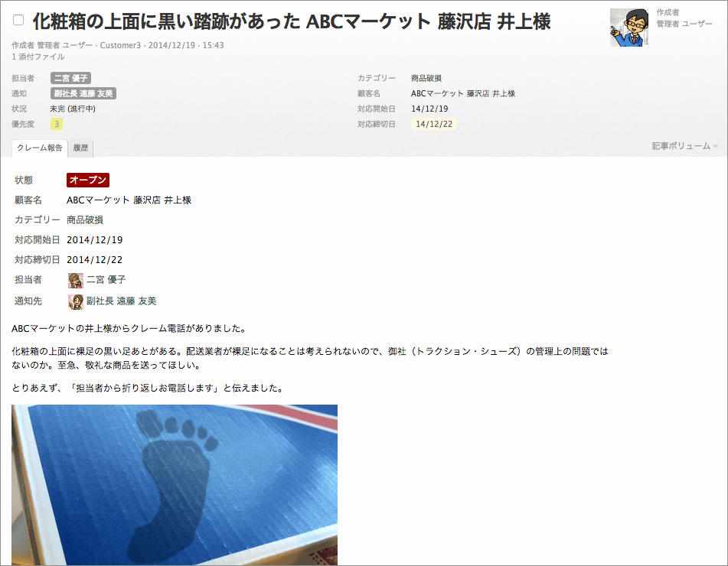Click the 副社長 遠藤 友美 notification tag
This screenshot has height=566, width=728.
83,93
